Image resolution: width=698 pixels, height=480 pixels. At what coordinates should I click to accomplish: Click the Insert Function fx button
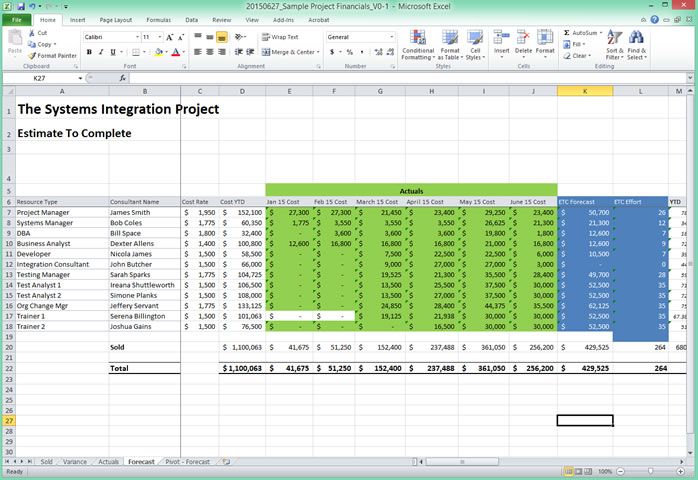point(122,78)
